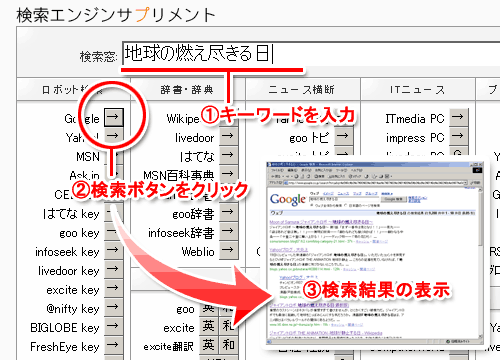500x360 pixels.
Task: Click the arrow beside impress PC
Action: tap(459, 136)
